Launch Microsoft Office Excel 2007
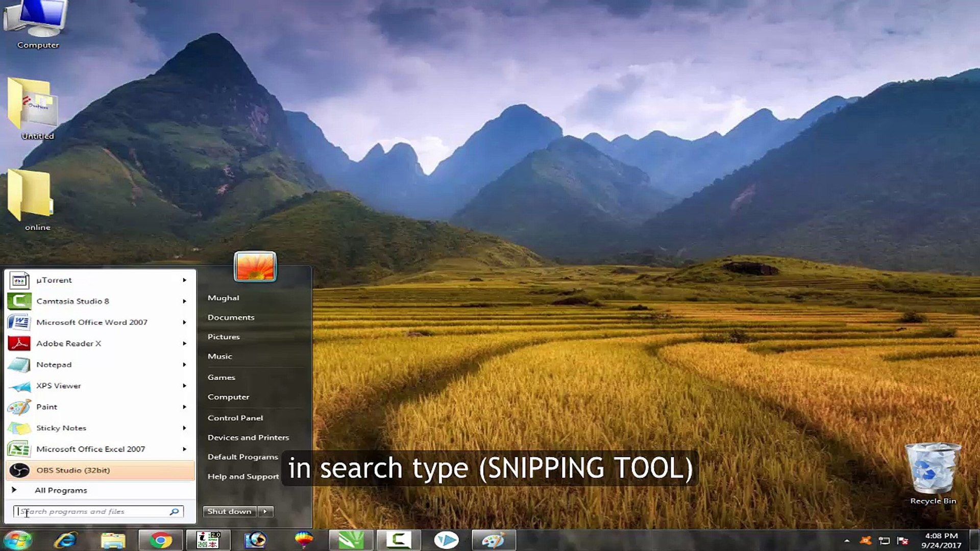The height and width of the screenshot is (551, 980). [100, 449]
